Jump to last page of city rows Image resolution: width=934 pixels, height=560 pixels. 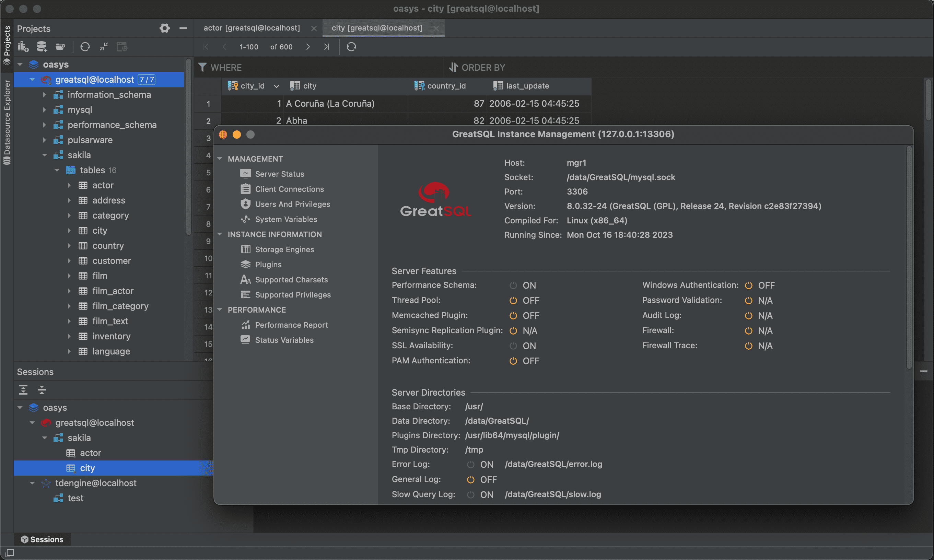327,47
